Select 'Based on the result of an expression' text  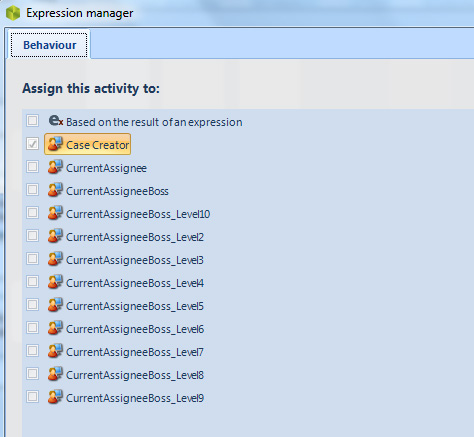coord(154,122)
